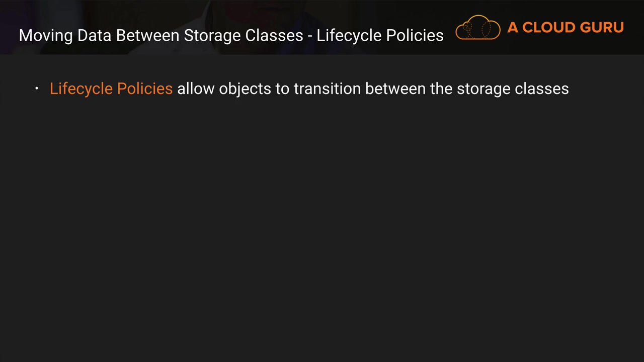644x362 pixels.
Task: Click the letter "A" before "CLOUD GURU"
Action: (512, 28)
